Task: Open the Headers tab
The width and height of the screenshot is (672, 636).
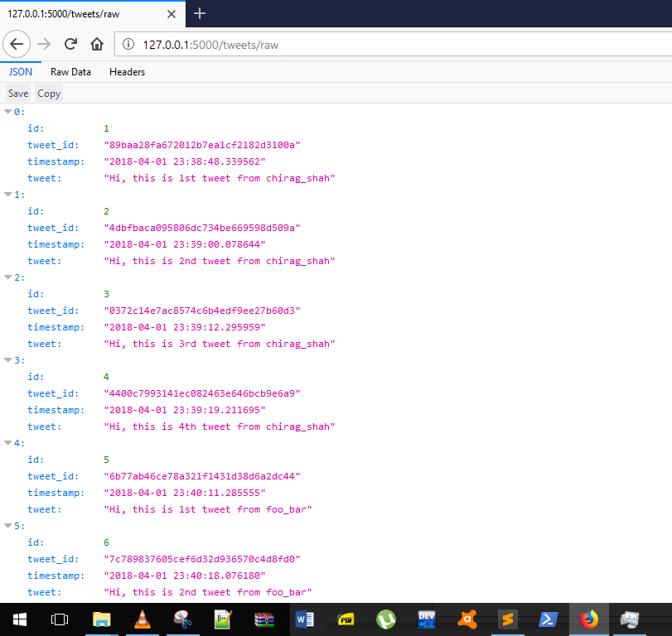Action: coord(127,72)
